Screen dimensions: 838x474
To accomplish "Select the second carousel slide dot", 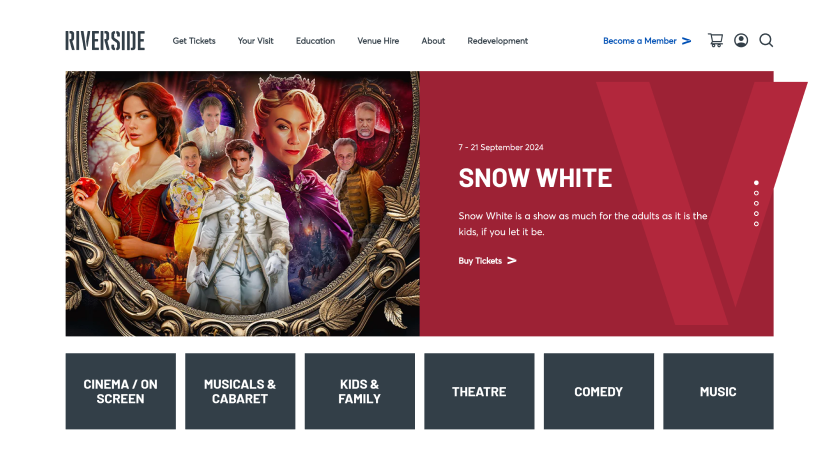I will pos(756,193).
